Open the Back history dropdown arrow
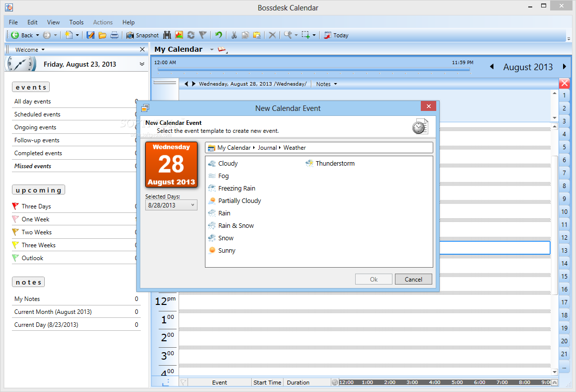 click(37, 35)
